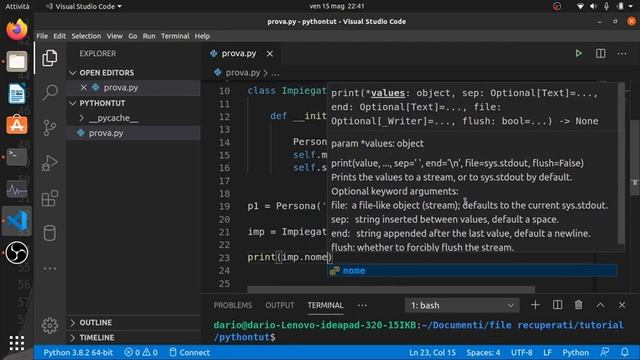Open the Edit menu

click(x=60, y=36)
